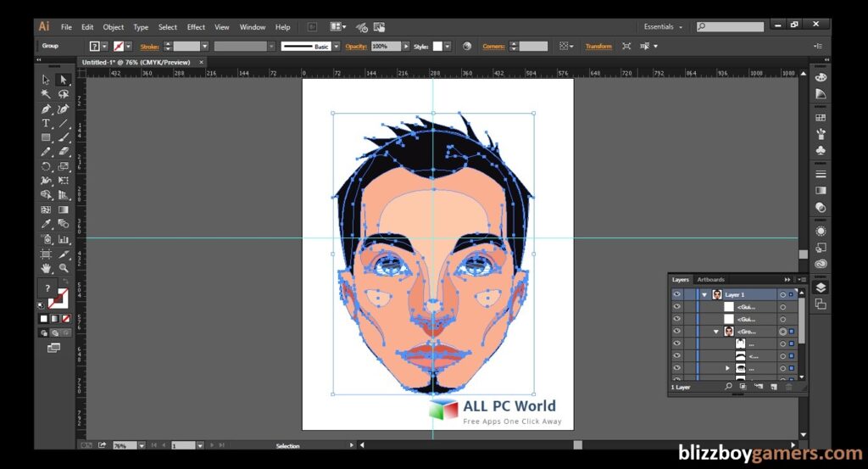This screenshot has height=469, width=868.
Task: Open the Style dropdown arrow
Action: [x=448, y=47]
